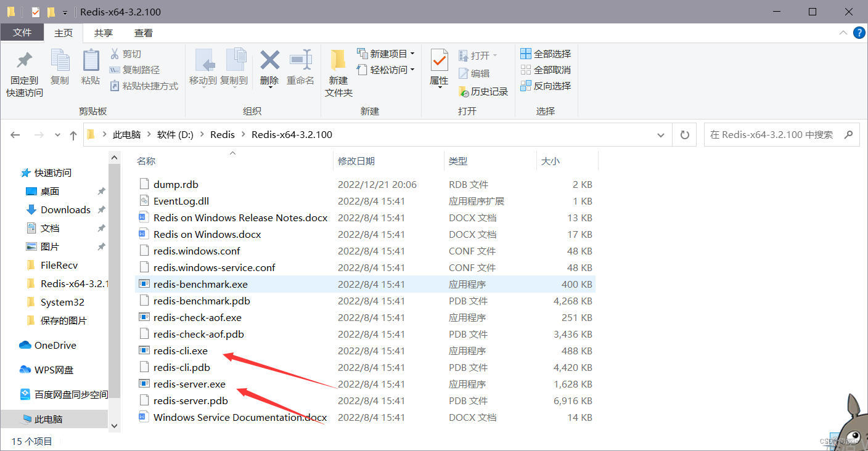
Task: Sort by the Date modified column header
Action: (388, 161)
